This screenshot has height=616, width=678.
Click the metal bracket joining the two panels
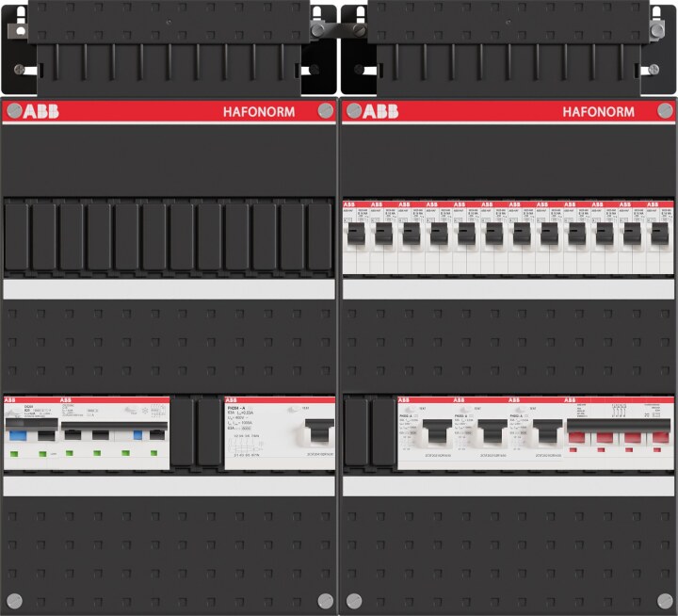pyautogui.click(x=339, y=30)
